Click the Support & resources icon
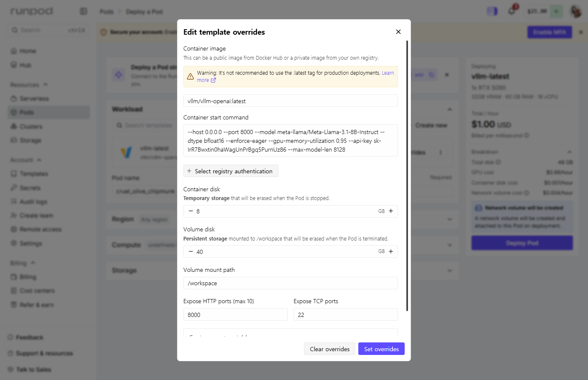 [x=10, y=353]
